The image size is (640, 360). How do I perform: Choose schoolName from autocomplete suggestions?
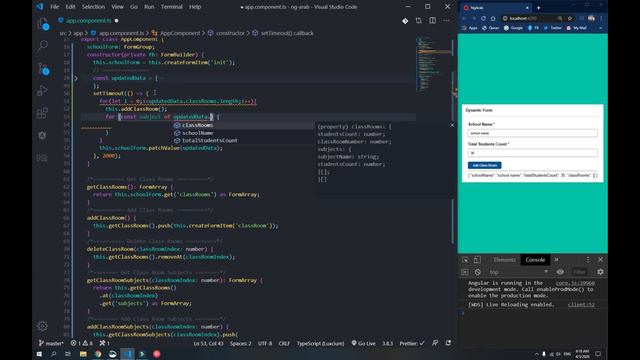point(243,133)
